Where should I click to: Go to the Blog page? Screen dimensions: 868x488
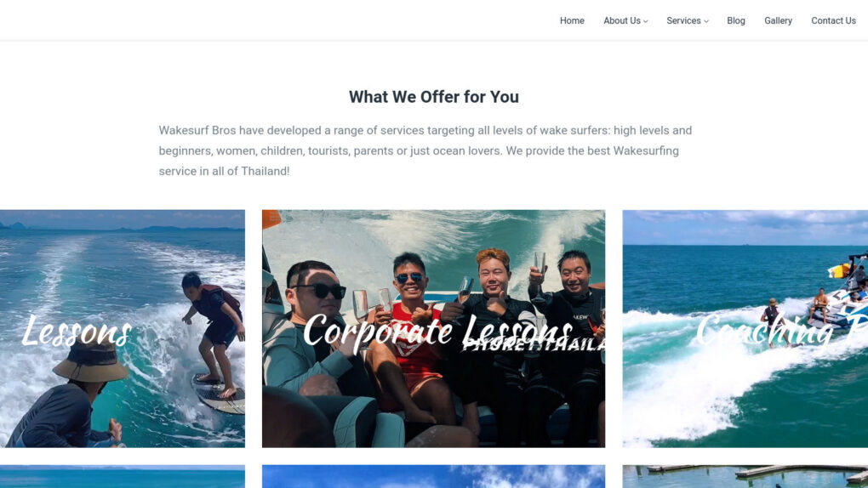[736, 20]
